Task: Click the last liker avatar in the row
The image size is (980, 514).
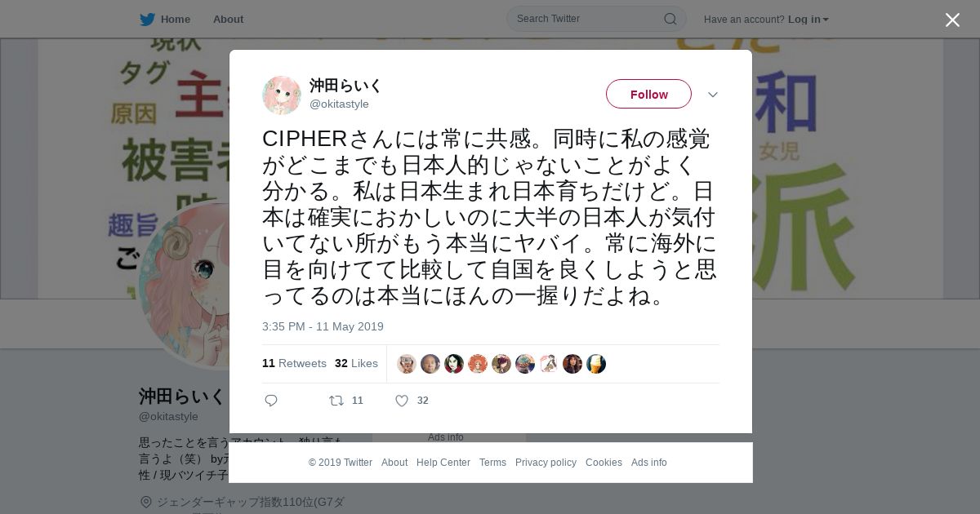Action: pyautogui.click(x=596, y=364)
